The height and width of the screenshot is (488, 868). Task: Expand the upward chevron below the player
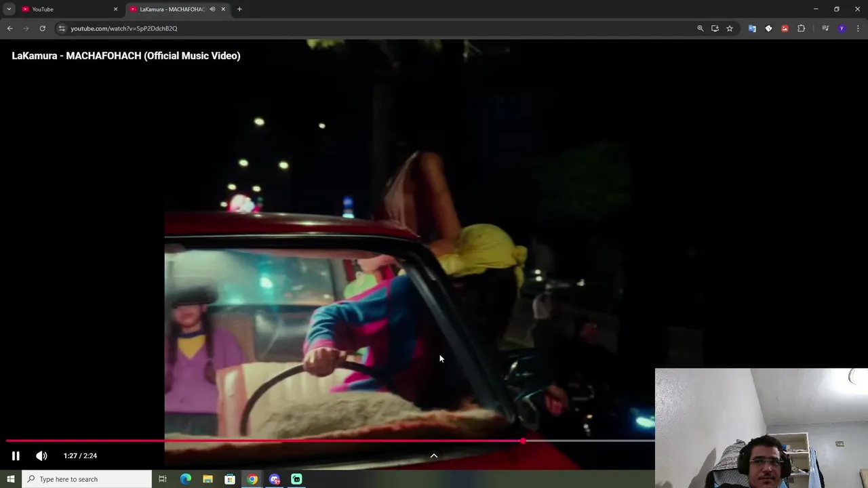[x=434, y=455]
